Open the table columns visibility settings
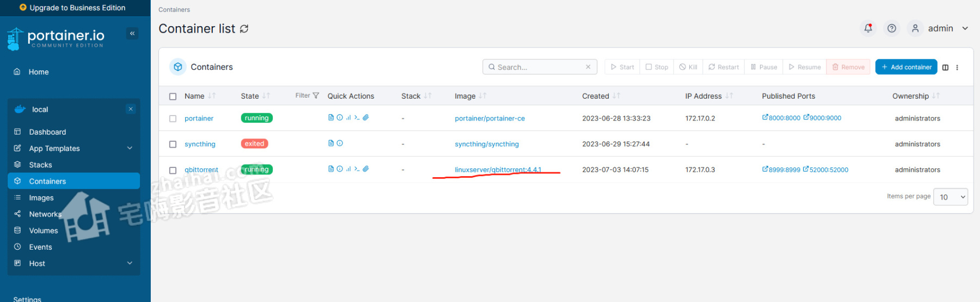The width and height of the screenshot is (980, 302). pyautogui.click(x=945, y=68)
